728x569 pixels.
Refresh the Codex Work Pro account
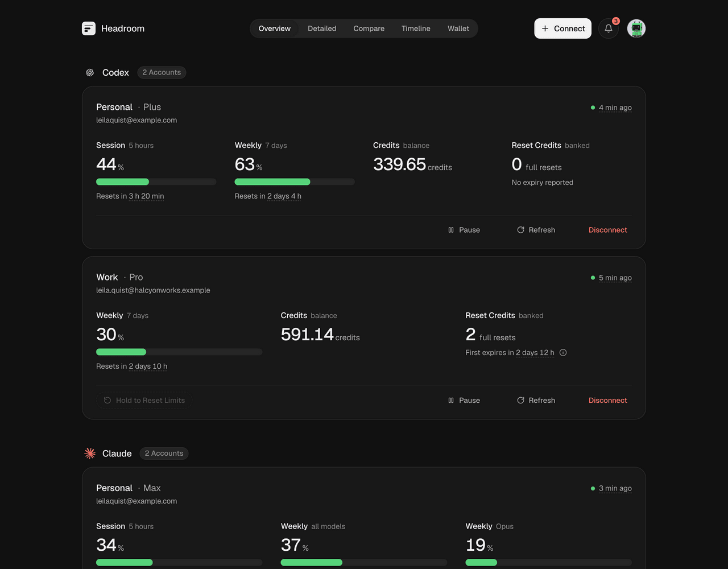pyautogui.click(x=536, y=401)
